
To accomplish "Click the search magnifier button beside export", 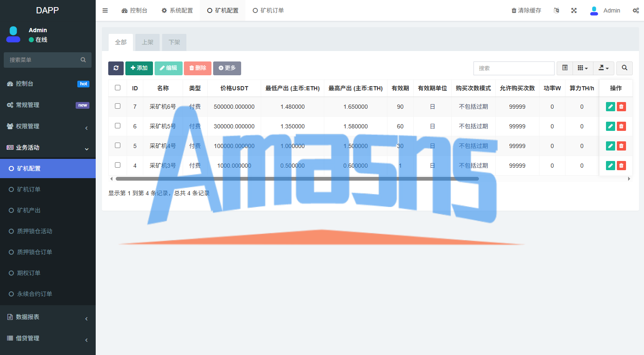I will tap(624, 68).
